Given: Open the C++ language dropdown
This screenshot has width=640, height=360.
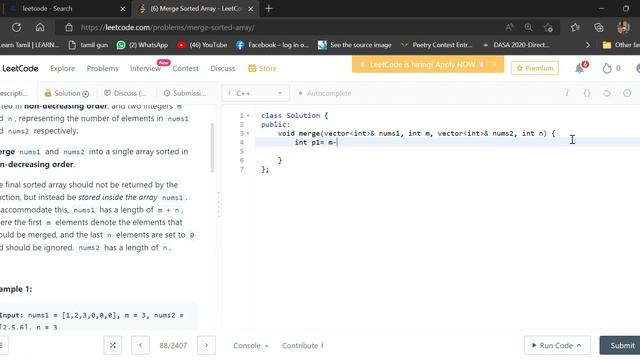Looking at the screenshot, I should coord(256,93).
